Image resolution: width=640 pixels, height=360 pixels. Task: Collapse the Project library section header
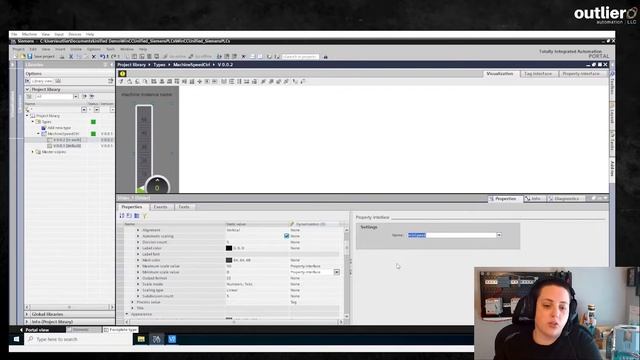(27, 89)
